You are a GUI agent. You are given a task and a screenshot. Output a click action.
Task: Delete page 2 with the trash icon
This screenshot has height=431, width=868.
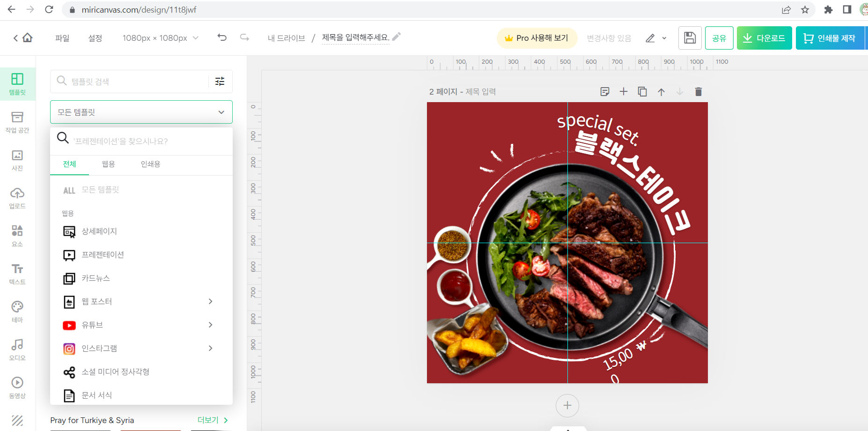point(699,92)
